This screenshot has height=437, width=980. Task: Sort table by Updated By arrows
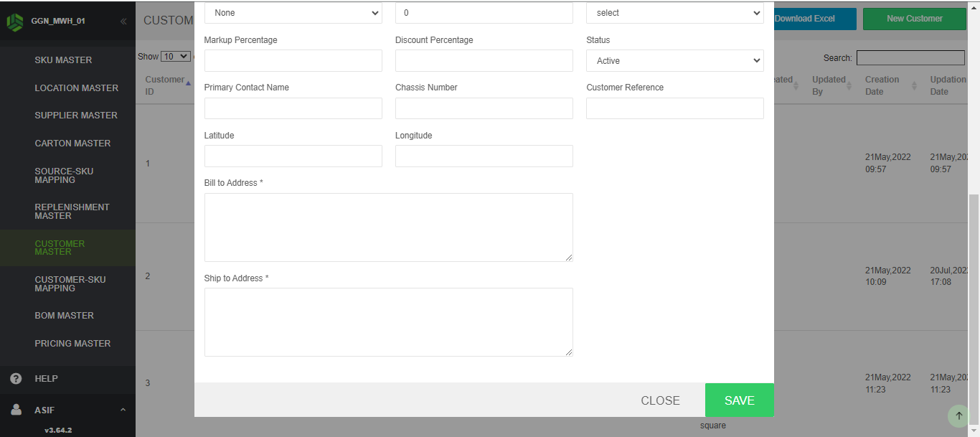[849, 85]
